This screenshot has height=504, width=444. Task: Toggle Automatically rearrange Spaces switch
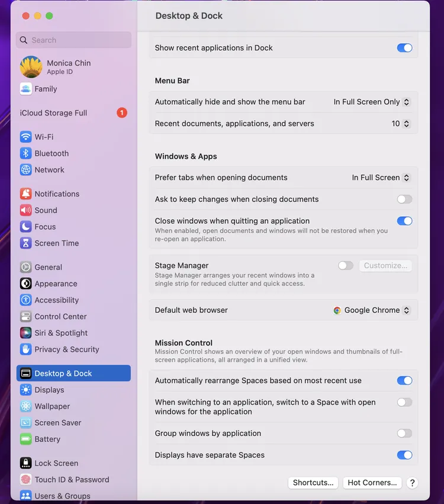(404, 381)
